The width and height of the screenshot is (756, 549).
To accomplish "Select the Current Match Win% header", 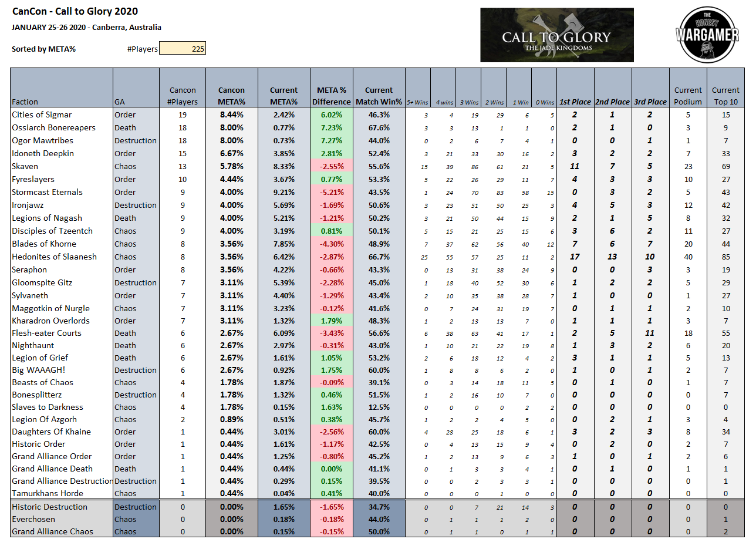I will tap(379, 96).
